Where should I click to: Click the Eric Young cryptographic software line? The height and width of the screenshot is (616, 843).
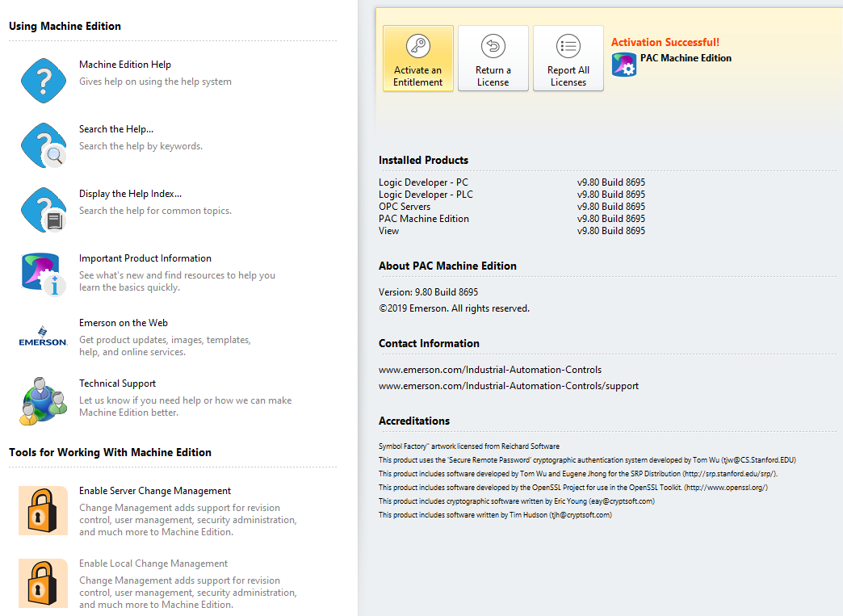tap(517, 501)
